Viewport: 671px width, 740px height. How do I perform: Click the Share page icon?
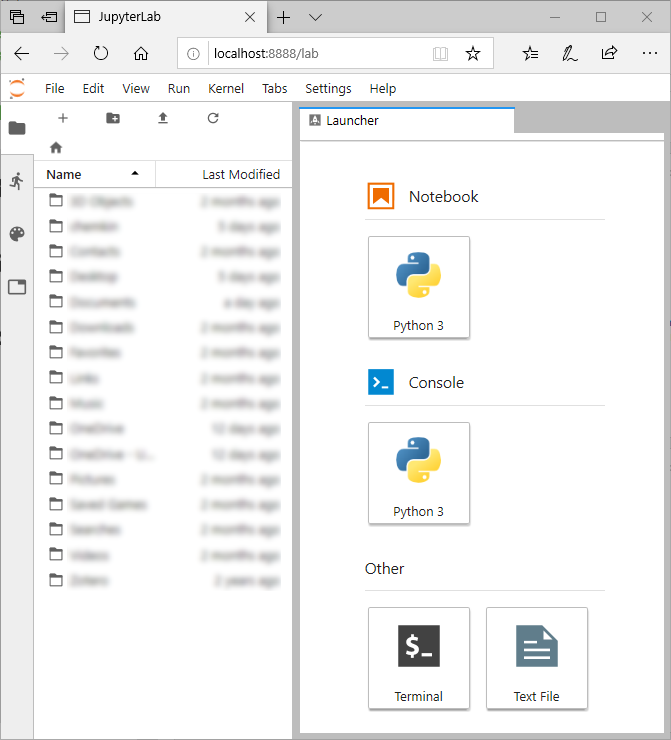click(609, 53)
